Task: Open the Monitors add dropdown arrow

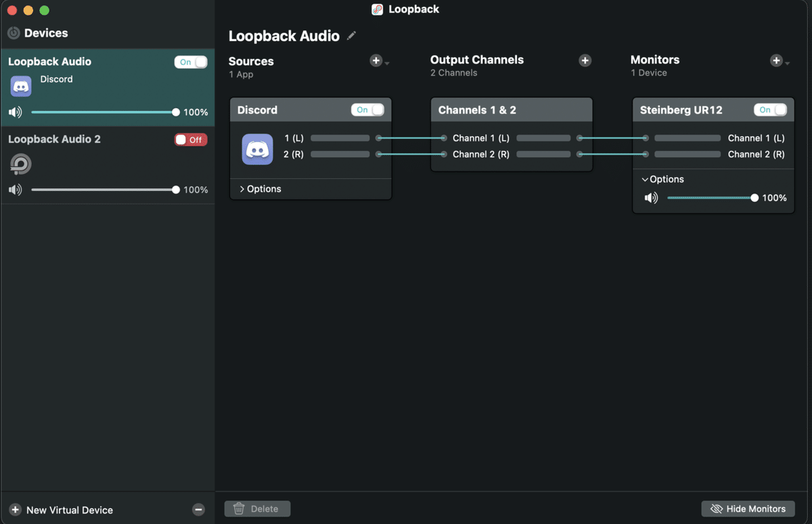Action: click(x=786, y=64)
